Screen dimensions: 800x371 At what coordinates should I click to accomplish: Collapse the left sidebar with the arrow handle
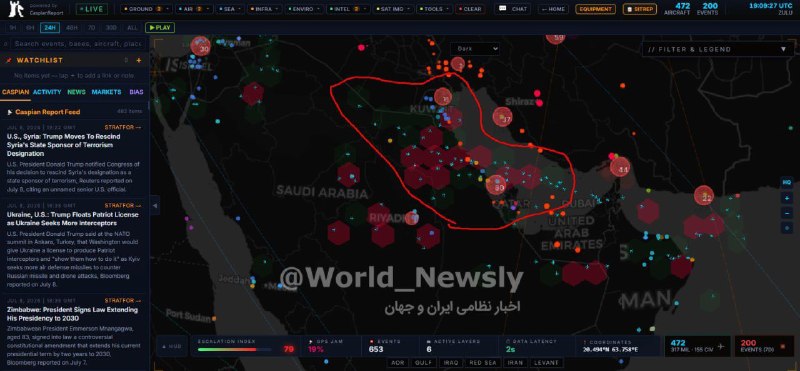click(155, 205)
